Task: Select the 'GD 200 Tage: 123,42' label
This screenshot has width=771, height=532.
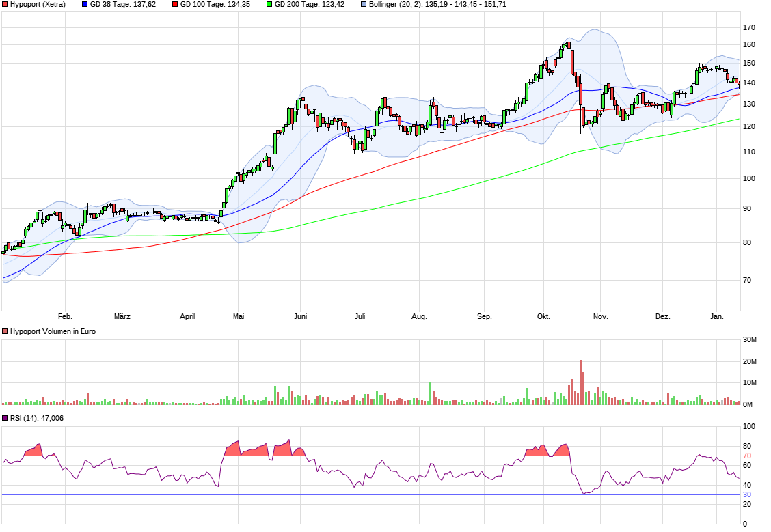Action: 309,4
